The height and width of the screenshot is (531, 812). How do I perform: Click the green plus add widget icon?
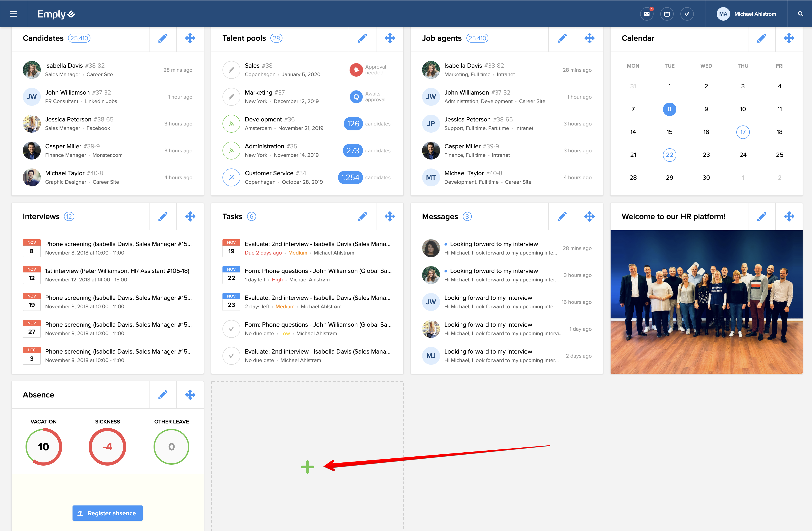click(x=307, y=467)
